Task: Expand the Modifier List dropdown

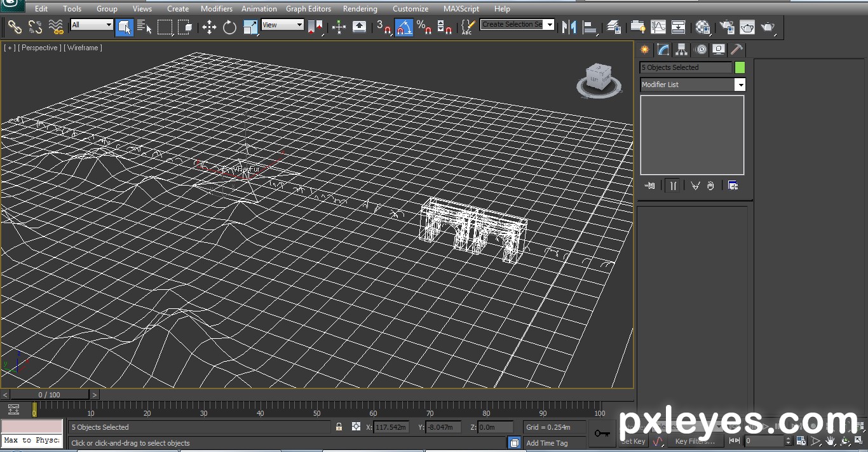Action: [740, 85]
